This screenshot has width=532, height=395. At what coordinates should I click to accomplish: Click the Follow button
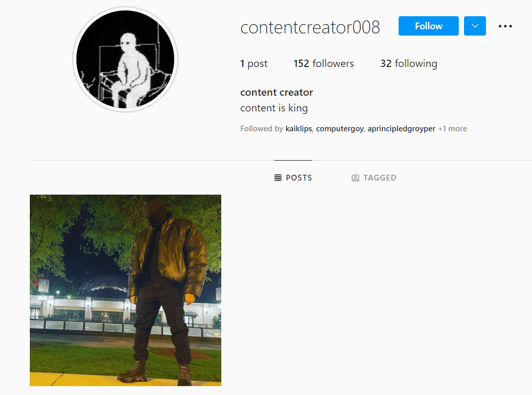pos(428,26)
